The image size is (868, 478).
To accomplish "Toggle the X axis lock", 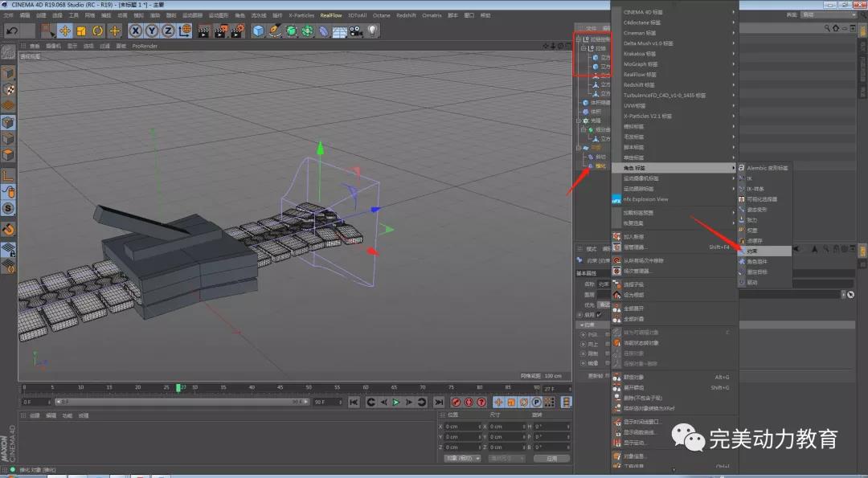I will (x=135, y=31).
